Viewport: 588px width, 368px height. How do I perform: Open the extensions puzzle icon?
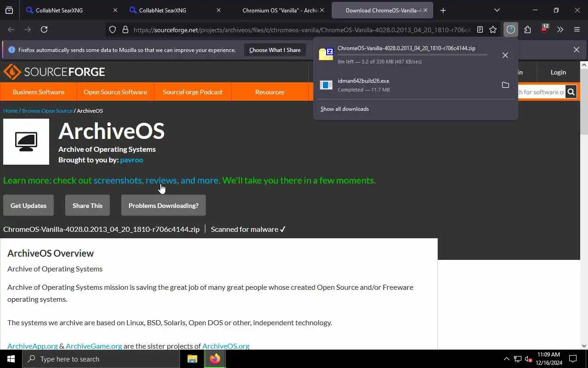[527, 29]
